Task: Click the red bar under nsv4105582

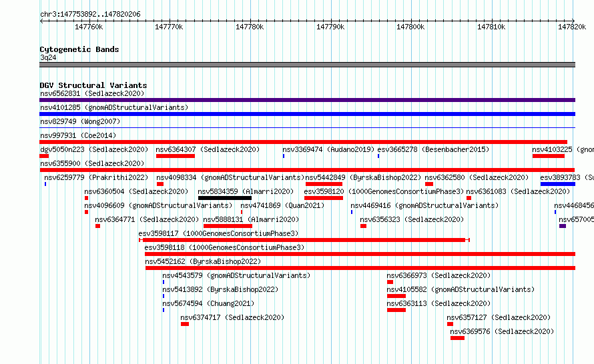Action: point(396,296)
